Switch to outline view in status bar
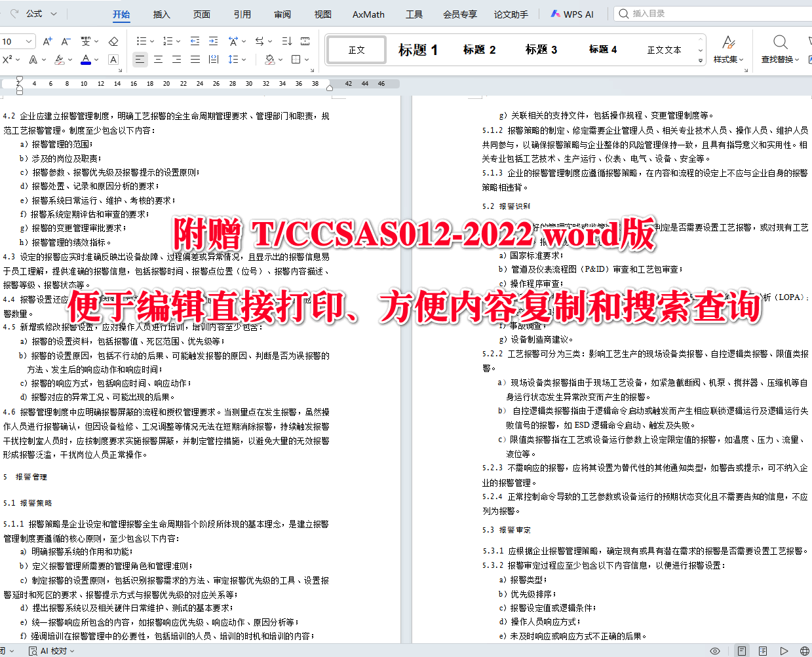 pyautogui.click(x=763, y=651)
